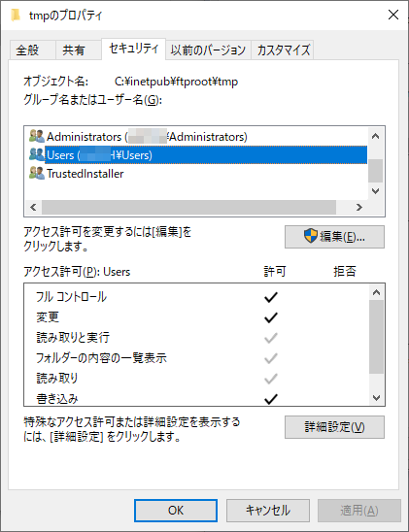Confirm with the OK button
The image size is (409, 532).
[x=176, y=511]
